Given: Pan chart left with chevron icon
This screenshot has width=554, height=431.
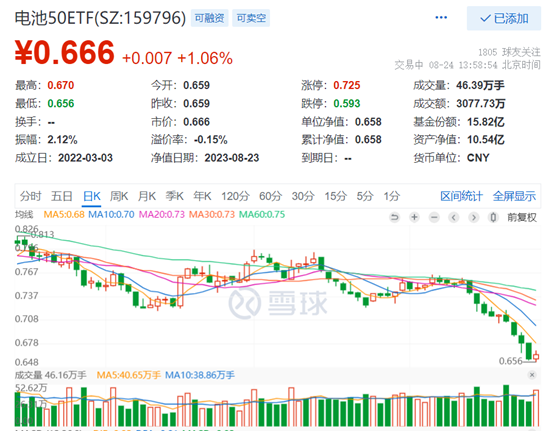Looking at the screenshot, I should tap(454, 217).
